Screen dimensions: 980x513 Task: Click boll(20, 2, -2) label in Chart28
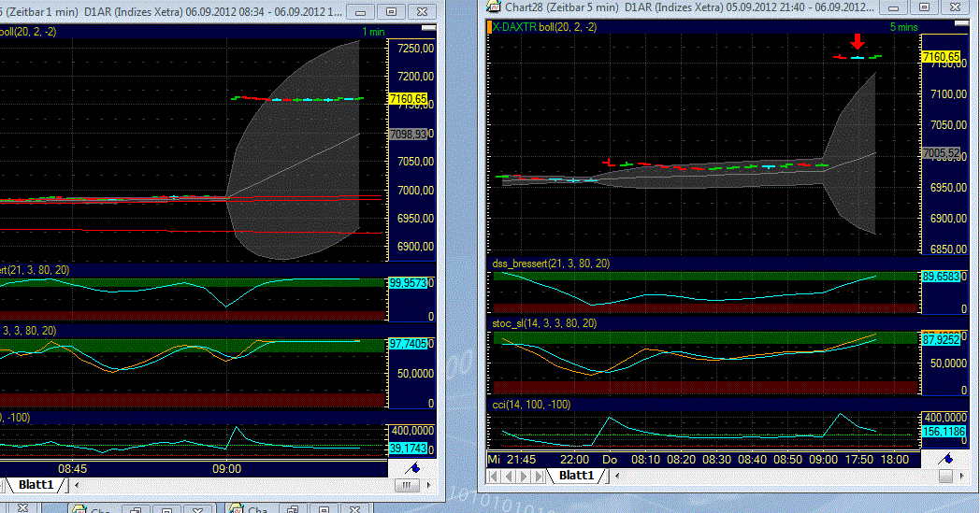click(x=568, y=27)
